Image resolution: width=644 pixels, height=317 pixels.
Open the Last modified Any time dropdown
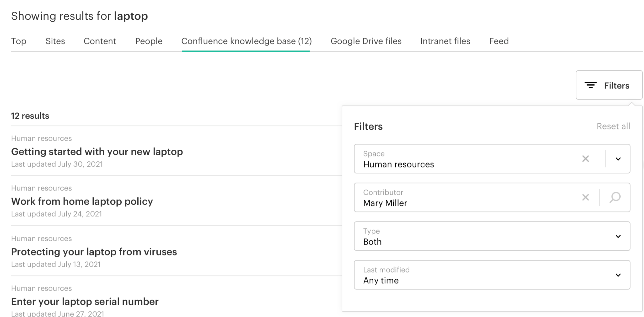(x=492, y=275)
